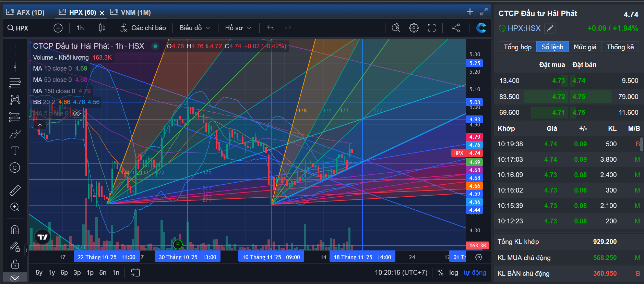Open the candle chart style menu

(102, 28)
